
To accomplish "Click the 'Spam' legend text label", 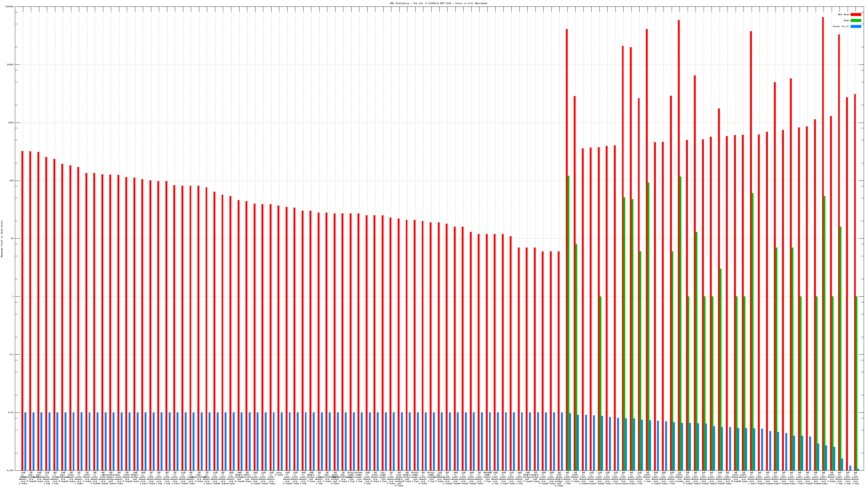I will (x=846, y=21).
